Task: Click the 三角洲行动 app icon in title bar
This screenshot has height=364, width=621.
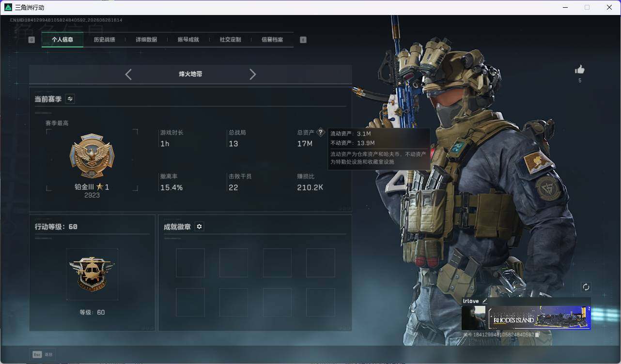Action: click(x=8, y=7)
